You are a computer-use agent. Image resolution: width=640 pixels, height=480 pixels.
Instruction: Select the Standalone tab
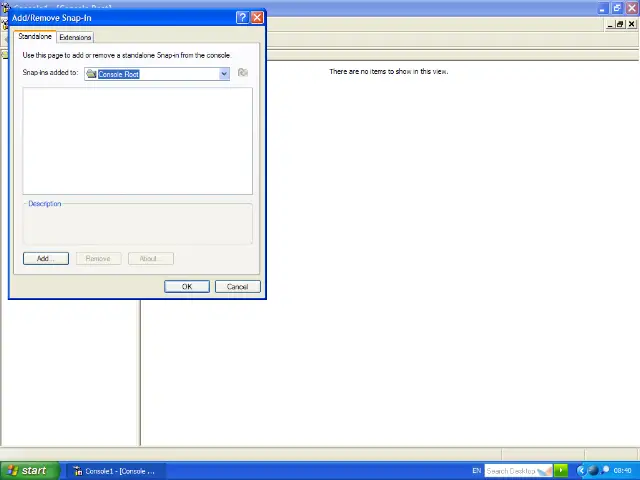(x=35, y=37)
